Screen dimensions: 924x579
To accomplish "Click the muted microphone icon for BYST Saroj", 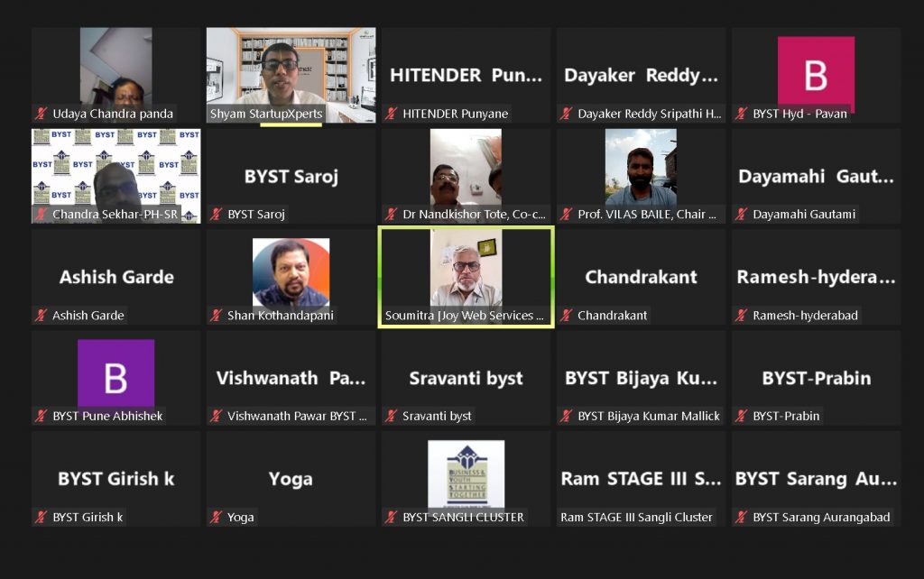I will [x=217, y=215].
